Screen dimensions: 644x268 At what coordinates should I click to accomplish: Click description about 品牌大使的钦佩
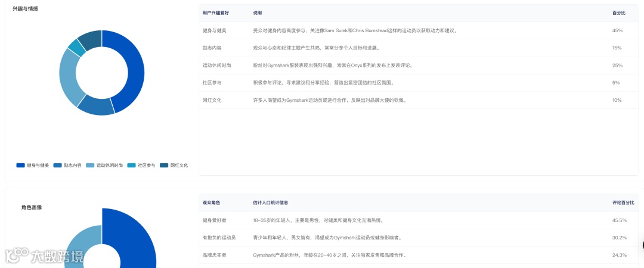pyautogui.click(x=330, y=100)
